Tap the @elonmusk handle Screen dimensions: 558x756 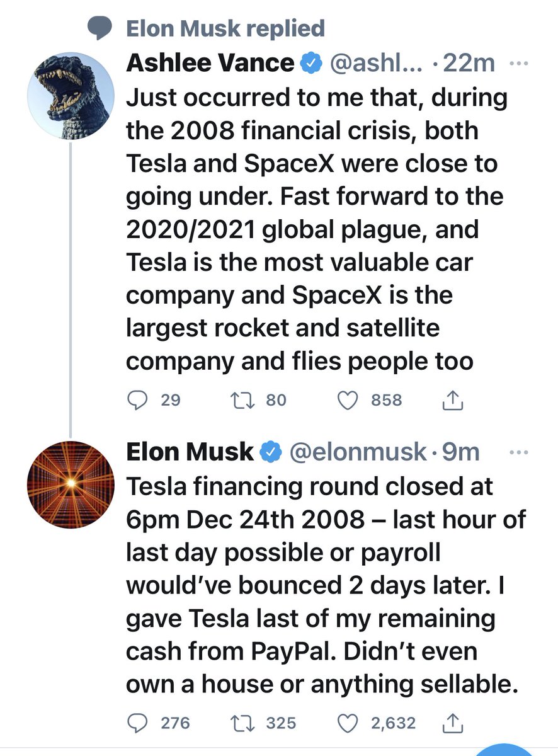point(356,452)
